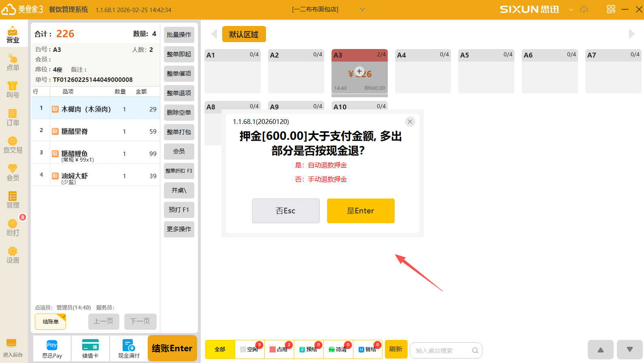The image size is (644, 363).
Task: Open the 查交易 transaction search icon
Action: [13, 145]
